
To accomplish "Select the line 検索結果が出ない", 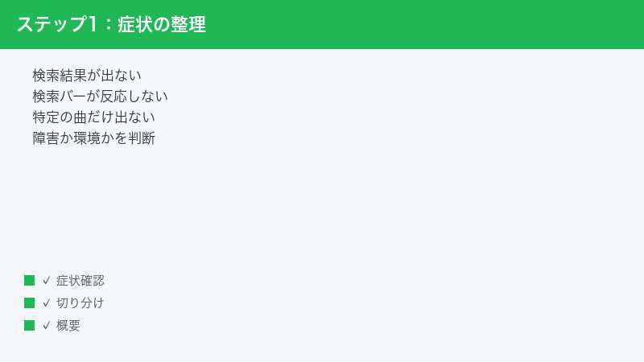I will click(x=87, y=76).
